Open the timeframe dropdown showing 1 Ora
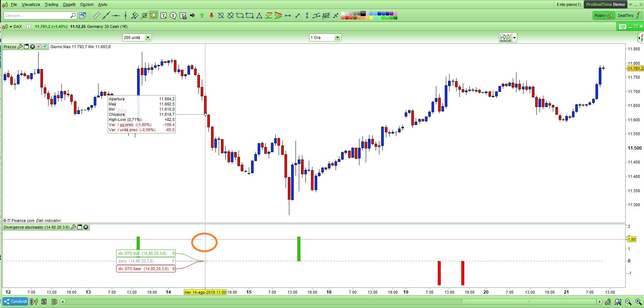 tap(325, 37)
